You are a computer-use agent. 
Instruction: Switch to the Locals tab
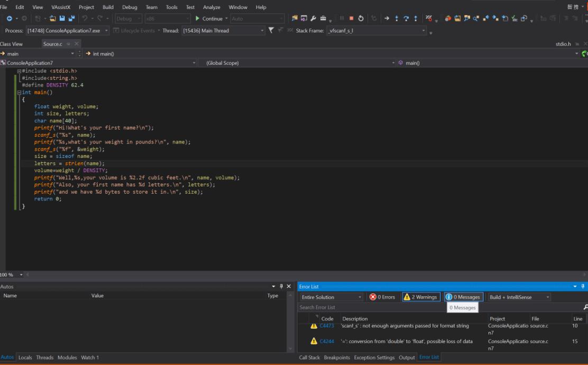pos(25,358)
